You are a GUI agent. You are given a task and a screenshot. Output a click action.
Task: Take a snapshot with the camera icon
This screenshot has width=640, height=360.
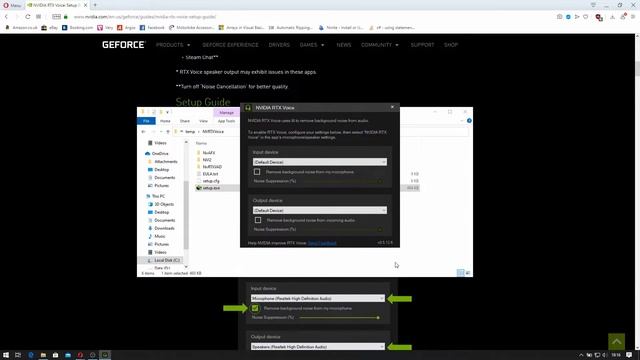pos(560,17)
